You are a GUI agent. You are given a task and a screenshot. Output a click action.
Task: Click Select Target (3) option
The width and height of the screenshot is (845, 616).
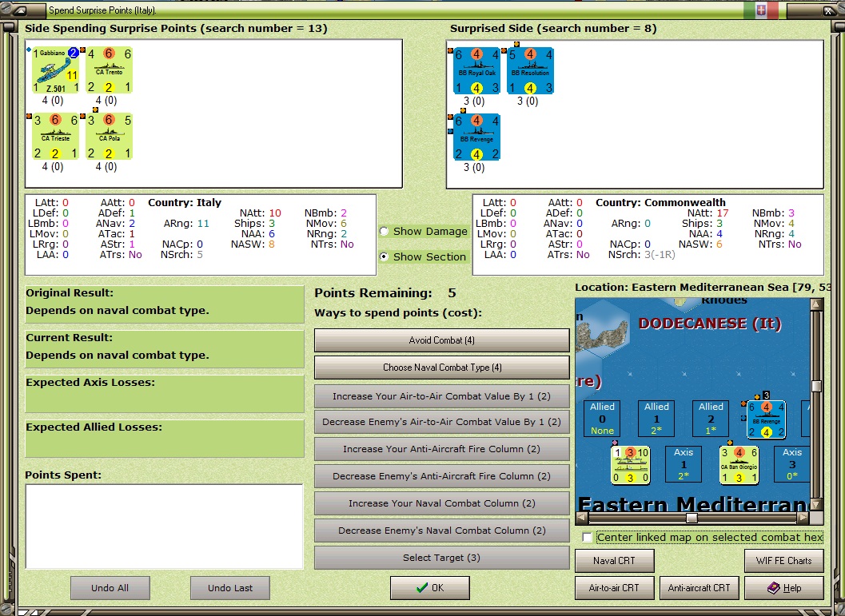(442, 558)
